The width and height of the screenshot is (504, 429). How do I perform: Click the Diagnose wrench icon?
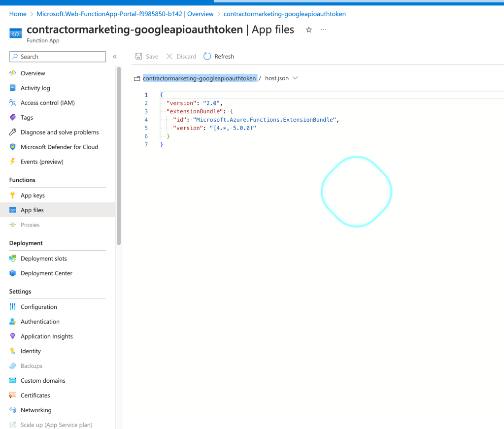12,132
